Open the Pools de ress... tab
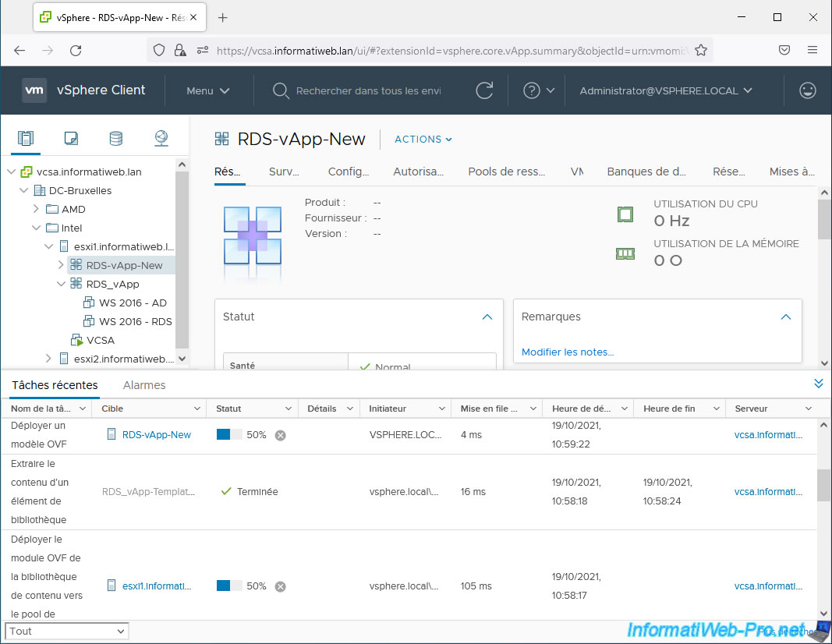This screenshot has height=644, width=832. pos(506,172)
